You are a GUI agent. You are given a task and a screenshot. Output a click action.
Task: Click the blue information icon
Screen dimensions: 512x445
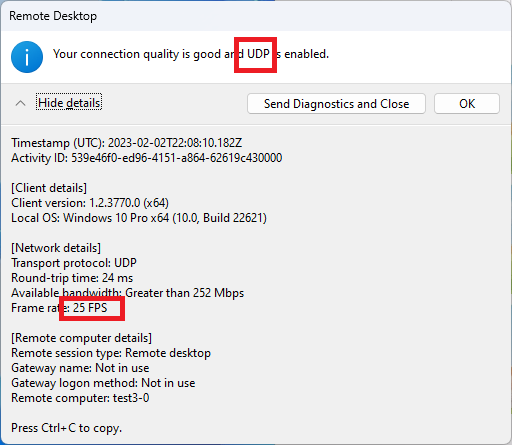27,57
